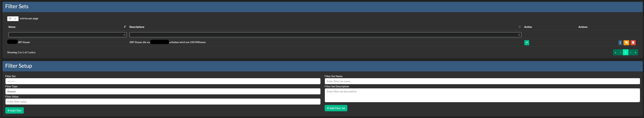The width and height of the screenshot is (644, 118).
Task: Toggle the green Active checkmark for SRP Steuer
Action: [526, 43]
